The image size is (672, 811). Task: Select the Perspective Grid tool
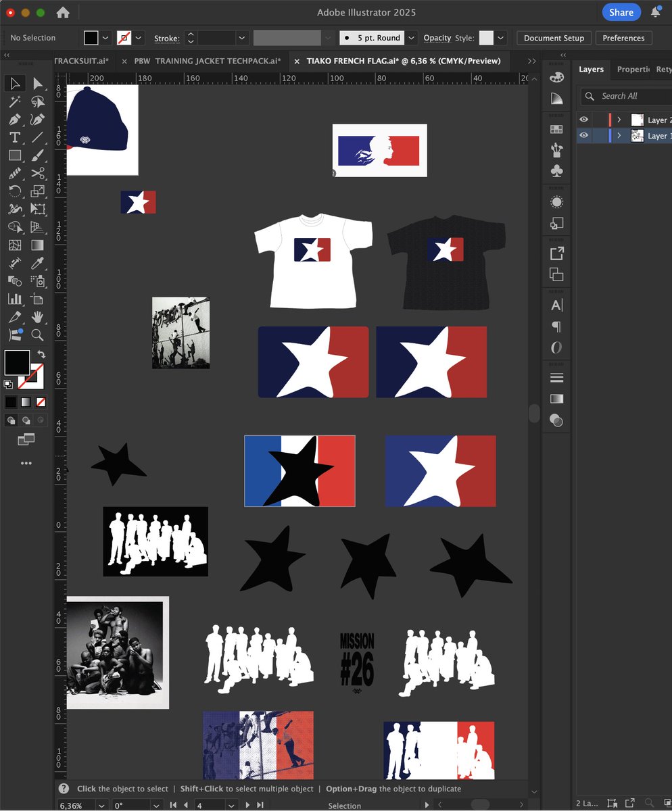coord(38,227)
